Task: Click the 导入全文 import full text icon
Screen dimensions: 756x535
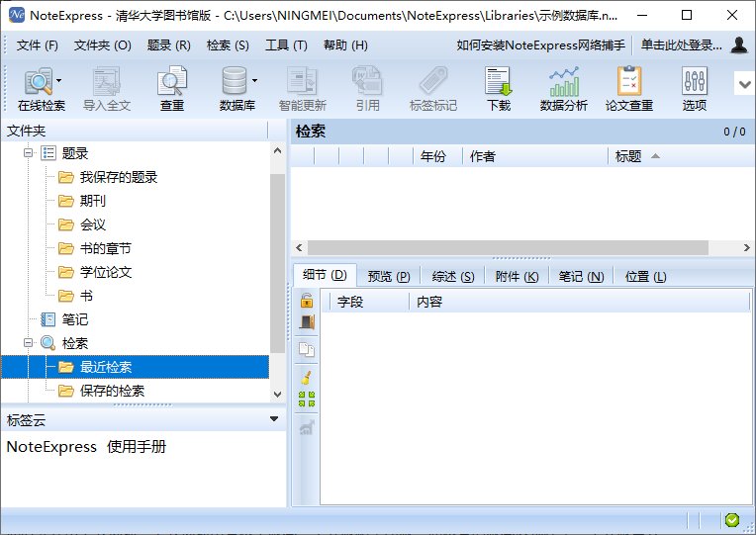Action: tap(107, 89)
